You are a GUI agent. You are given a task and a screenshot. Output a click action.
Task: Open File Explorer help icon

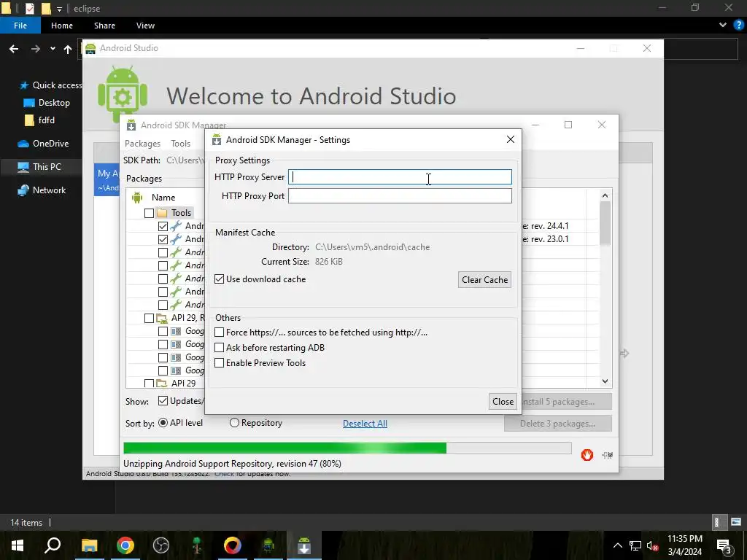(739, 26)
